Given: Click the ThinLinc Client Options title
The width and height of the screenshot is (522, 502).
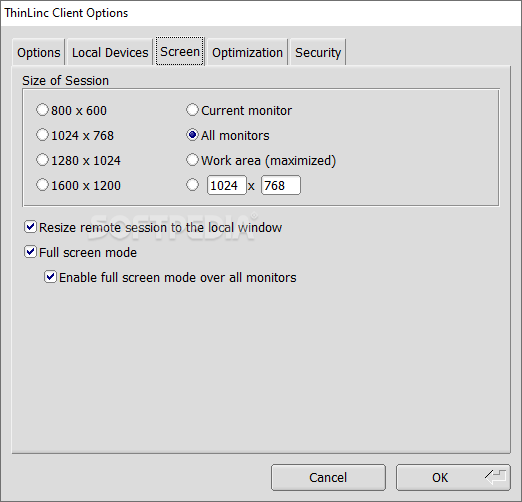Looking at the screenshot, I should 66,13.
